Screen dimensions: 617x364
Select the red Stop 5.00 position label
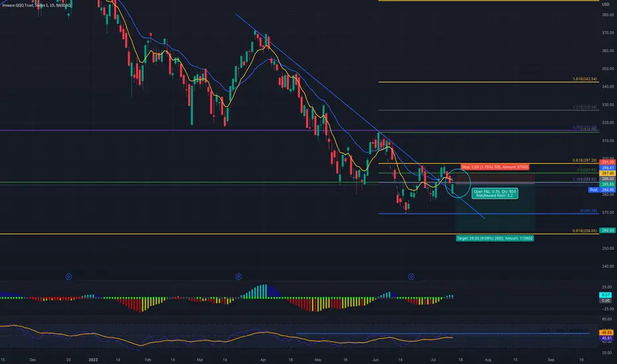pyautogui.click(x=495, y=167)
